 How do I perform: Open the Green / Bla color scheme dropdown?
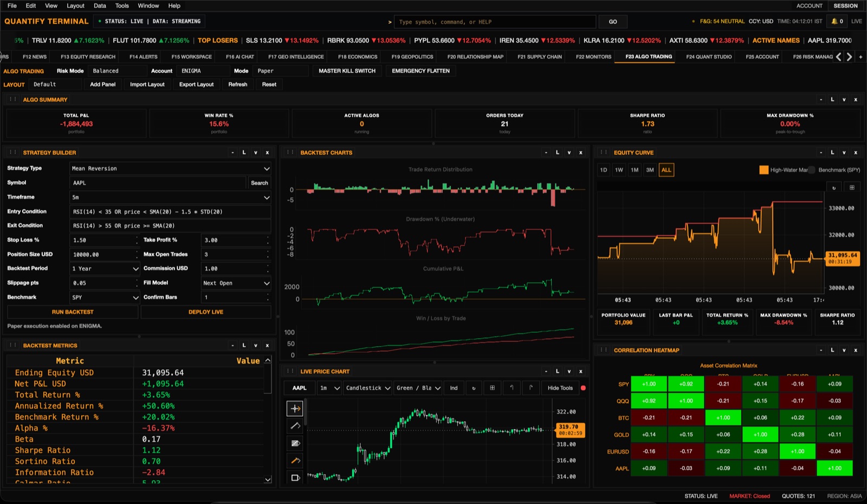(x=418, y=388)
